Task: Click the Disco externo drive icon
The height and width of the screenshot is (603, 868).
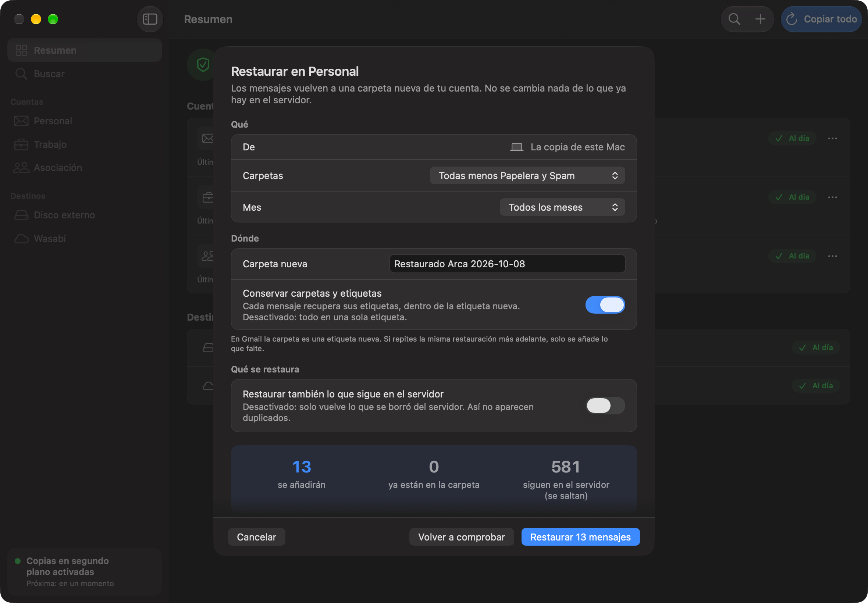Action: pos(21,215)
